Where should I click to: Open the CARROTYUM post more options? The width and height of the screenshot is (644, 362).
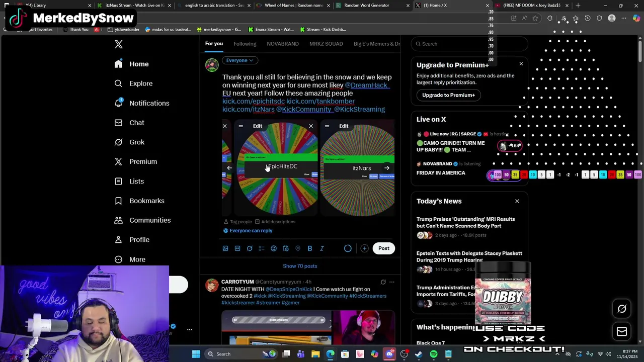pos(392,282)
